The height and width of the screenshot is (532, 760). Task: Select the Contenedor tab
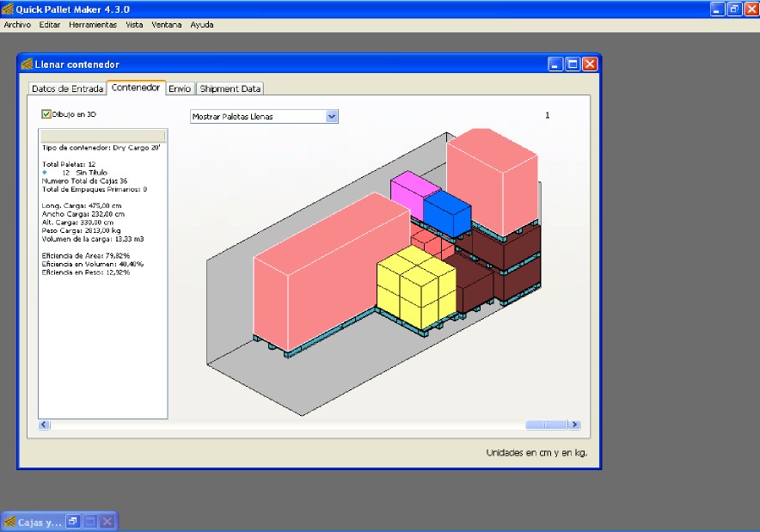pyautogui.click(x=136, y=88)
